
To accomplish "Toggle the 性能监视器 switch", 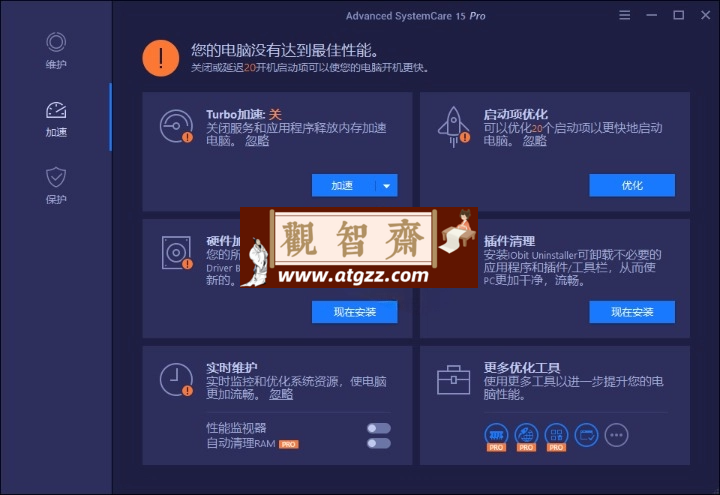I will 379,428.
